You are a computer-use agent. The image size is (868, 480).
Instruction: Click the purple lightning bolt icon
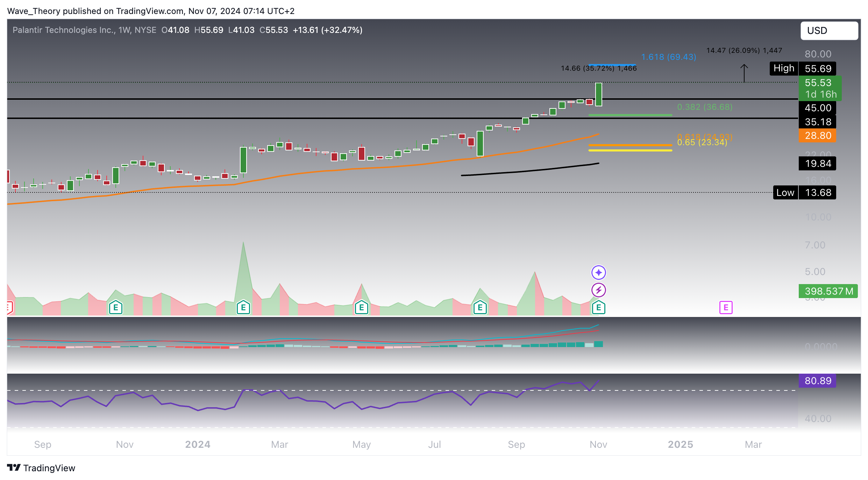(x=598, y=290)
